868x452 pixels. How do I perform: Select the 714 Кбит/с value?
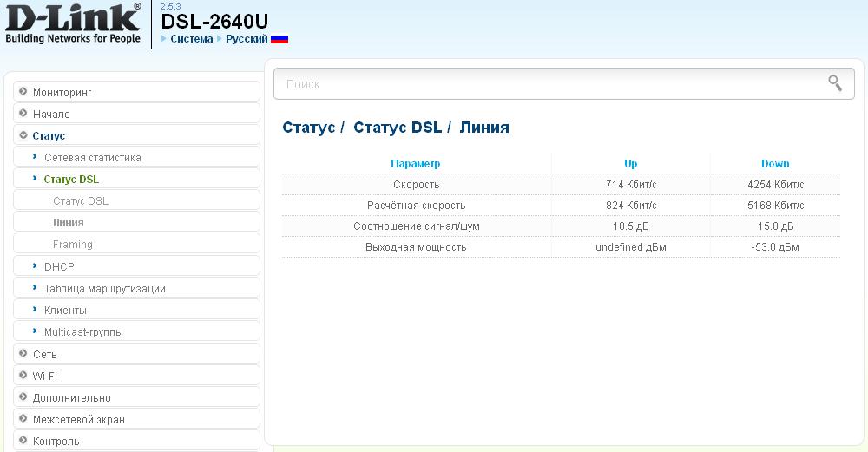[x=631, y=185]
